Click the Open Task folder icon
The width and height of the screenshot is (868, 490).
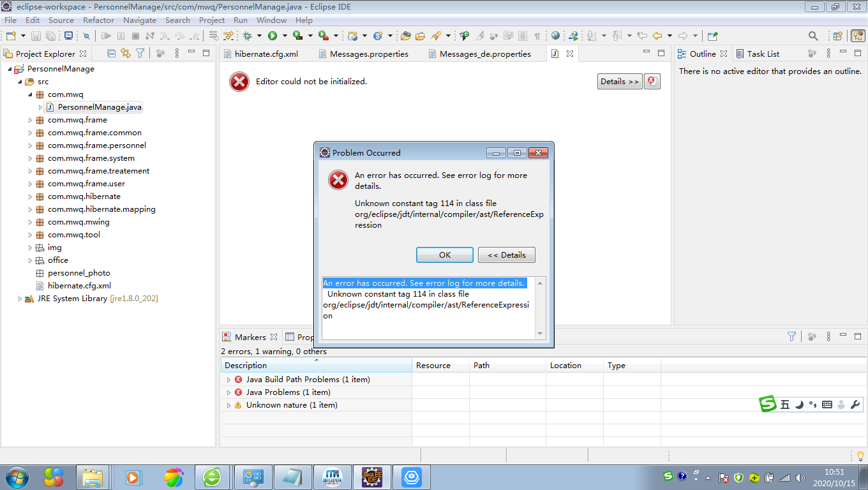[x=421, y=36]
